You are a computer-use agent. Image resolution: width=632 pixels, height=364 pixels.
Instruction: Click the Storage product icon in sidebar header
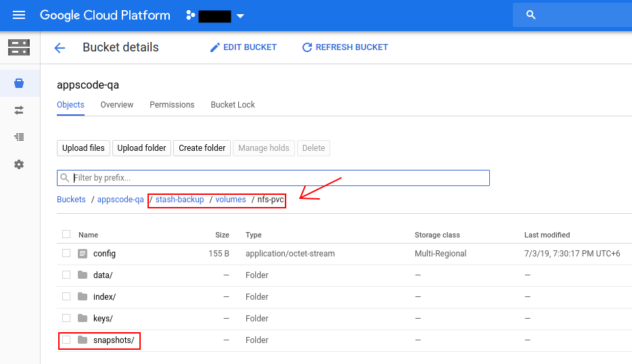(19, 47)
